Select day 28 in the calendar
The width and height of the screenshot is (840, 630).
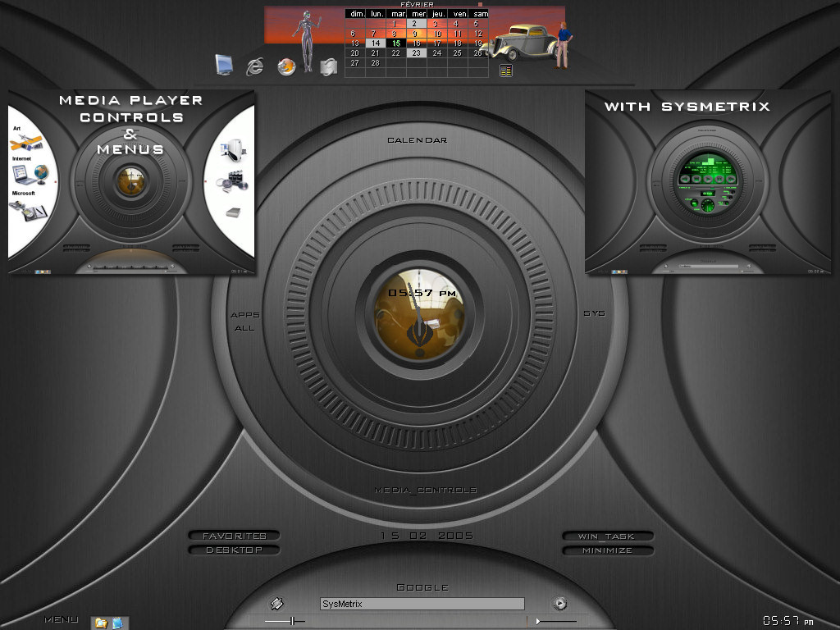(376, 62)
